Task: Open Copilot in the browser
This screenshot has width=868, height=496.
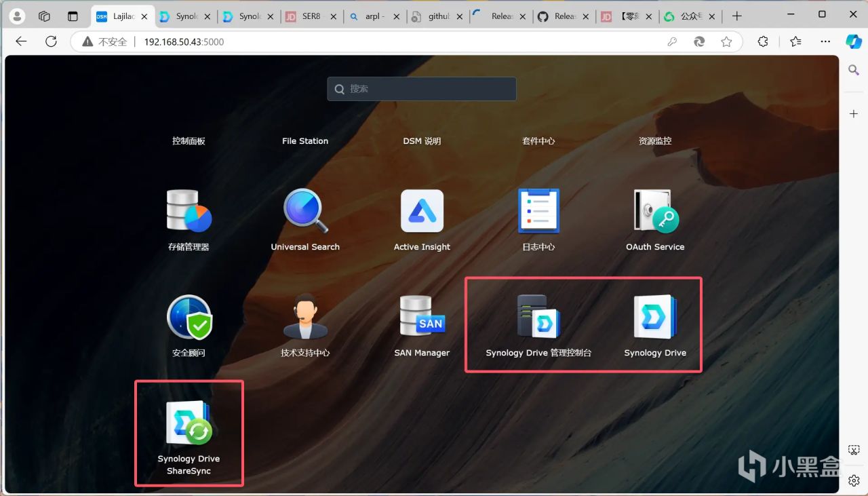Action: click(x=854, y=41)
